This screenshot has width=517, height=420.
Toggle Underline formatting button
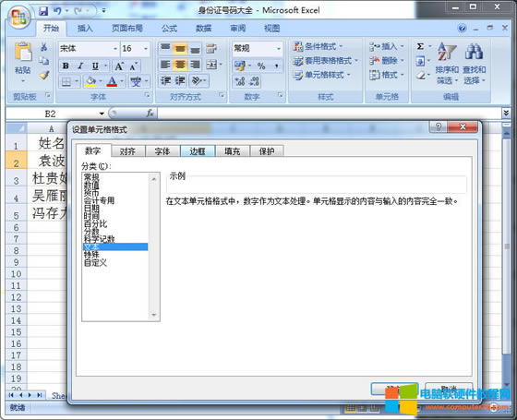click(x=95, y=66)
